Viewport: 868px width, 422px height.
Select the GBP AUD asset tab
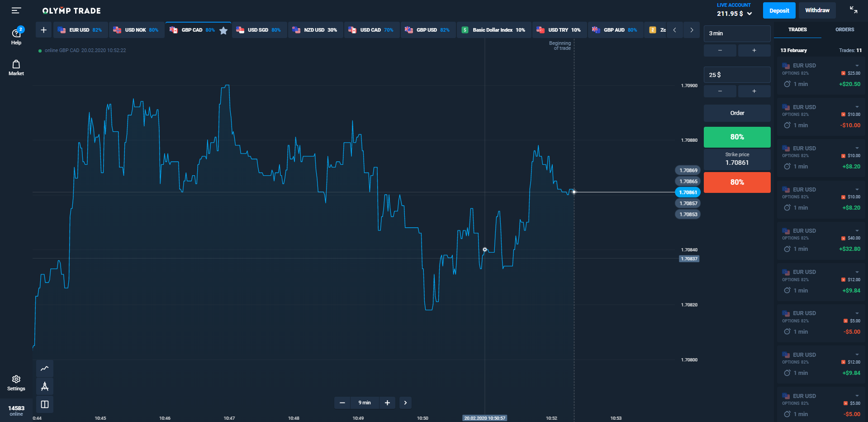point(615,30)
